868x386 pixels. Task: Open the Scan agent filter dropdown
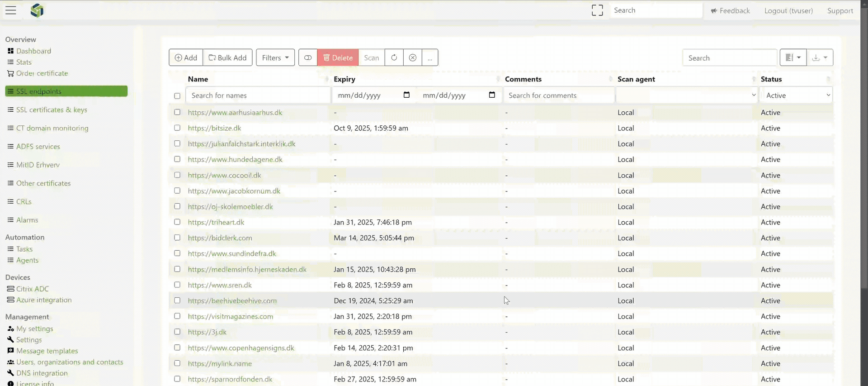coord(687,95)
